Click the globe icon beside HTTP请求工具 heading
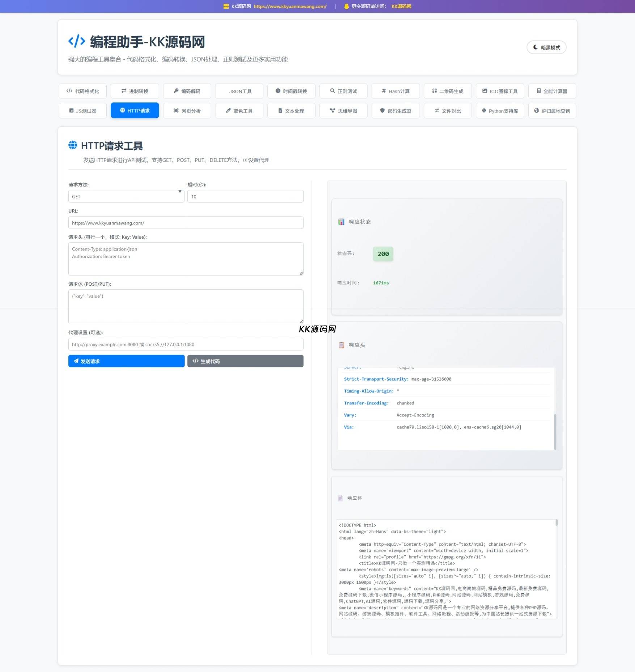The width and height of the screenshot is (635, 672). pyautogui.click(x=73, y=145)
